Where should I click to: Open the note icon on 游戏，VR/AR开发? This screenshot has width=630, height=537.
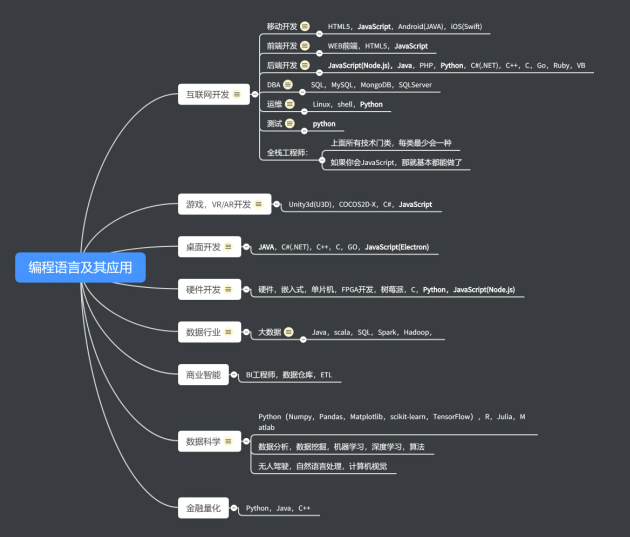258,204
